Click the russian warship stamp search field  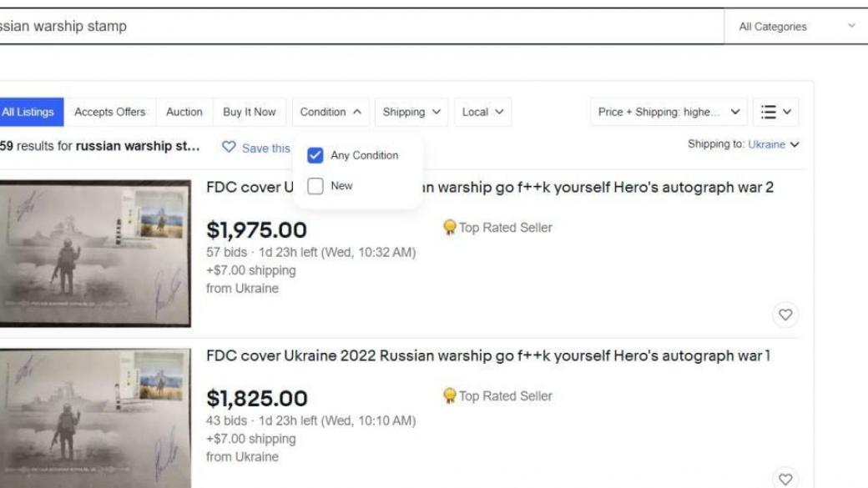click(359, 27)
